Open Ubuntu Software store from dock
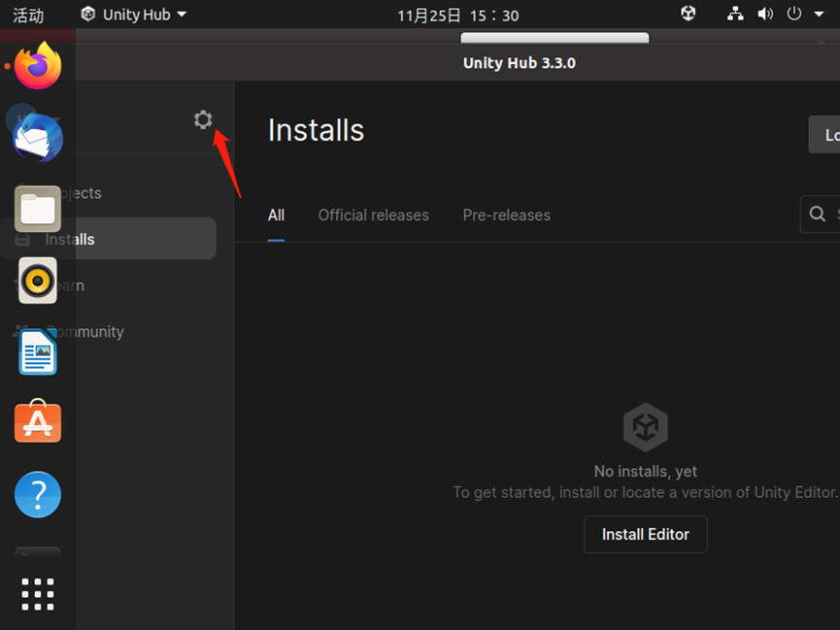The height and width of the screenshot is (630, 840). click(x=38, y=421)
